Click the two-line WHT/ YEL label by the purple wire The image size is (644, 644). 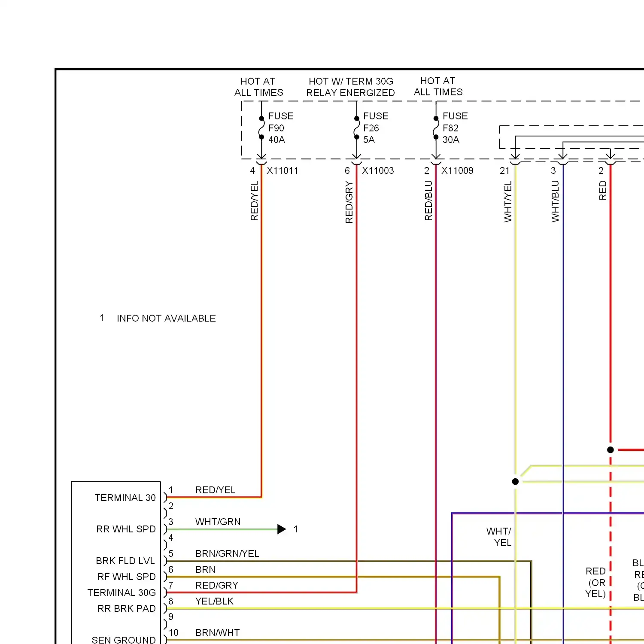[x=499, y=537]
